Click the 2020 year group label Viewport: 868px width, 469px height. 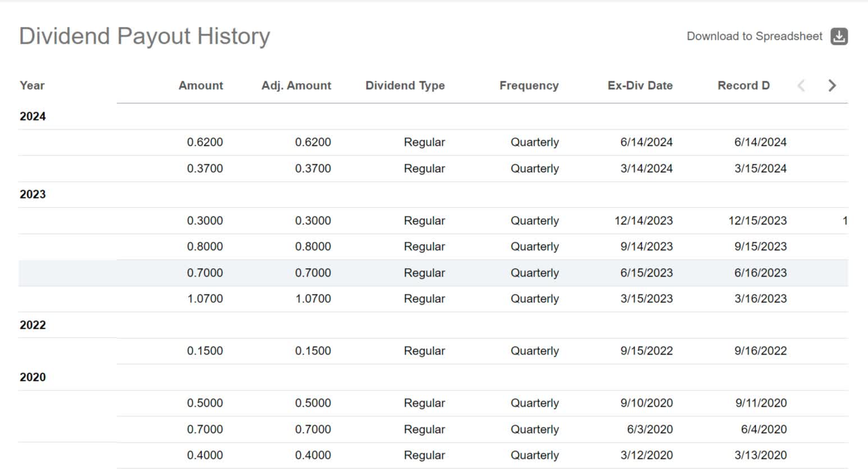(33, 377)
